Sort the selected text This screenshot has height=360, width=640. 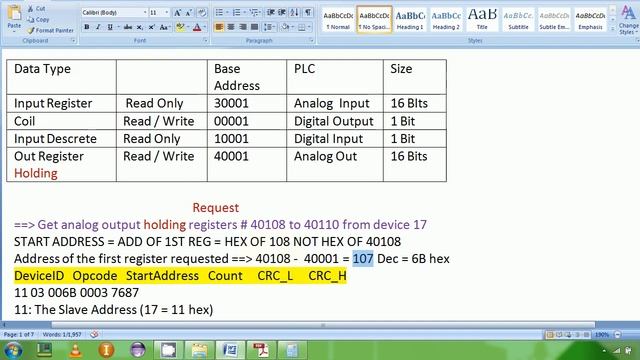294,13
